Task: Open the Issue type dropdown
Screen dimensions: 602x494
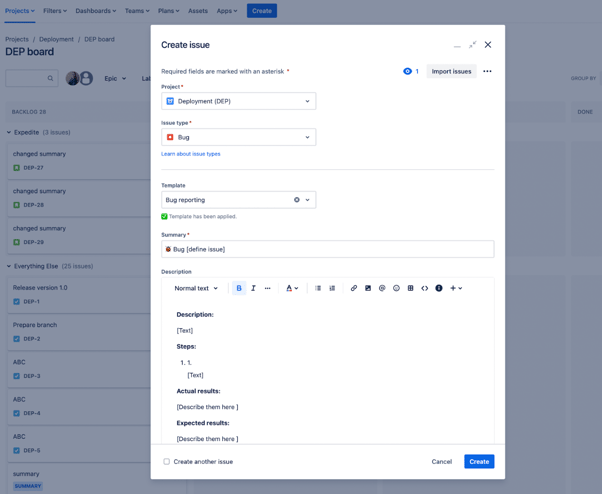Action: pyautogui.click(x=238, y=137)
